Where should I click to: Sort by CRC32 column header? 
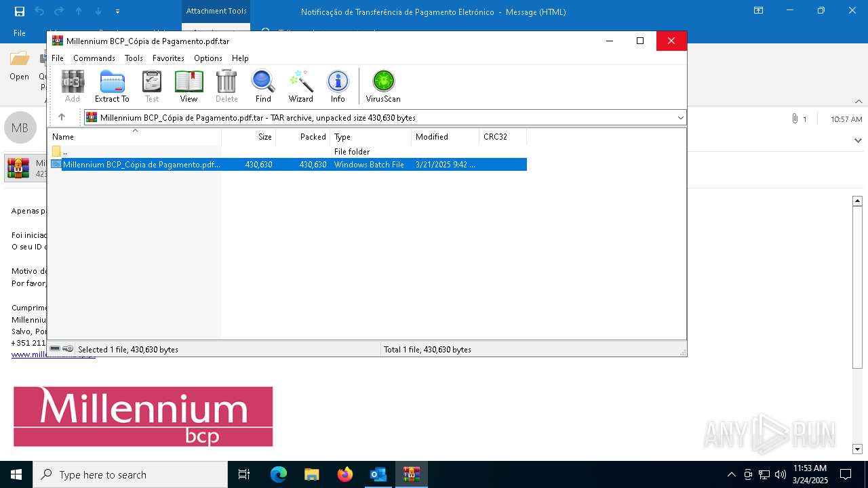(503, 137)
